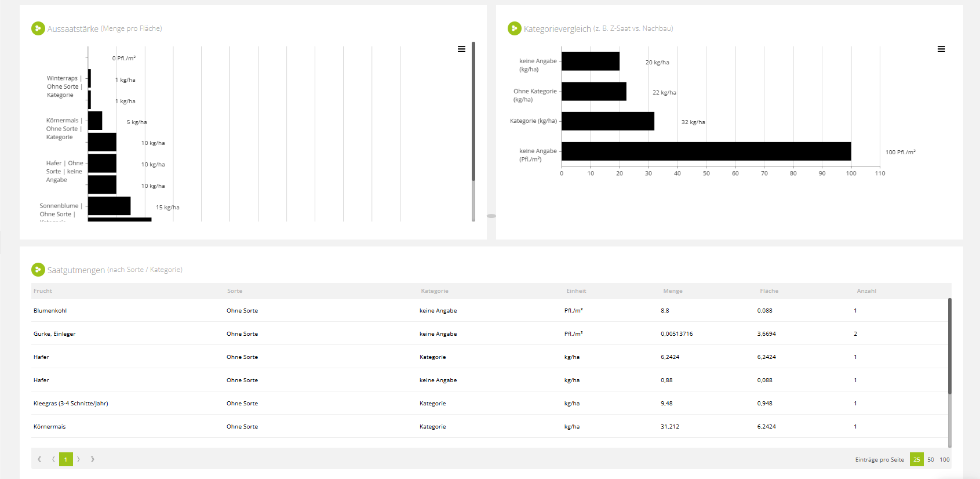
Task: Click the green Kategorievergleich section icon
Action: 514,28
